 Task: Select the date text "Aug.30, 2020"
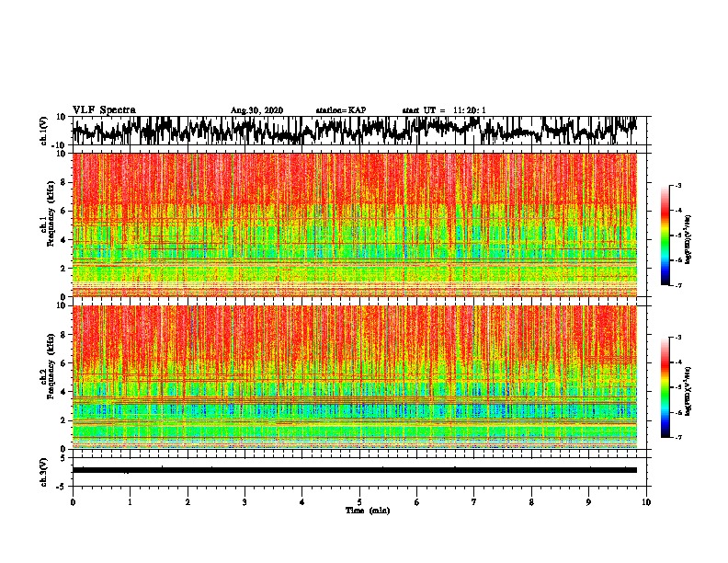click(256, 110)
